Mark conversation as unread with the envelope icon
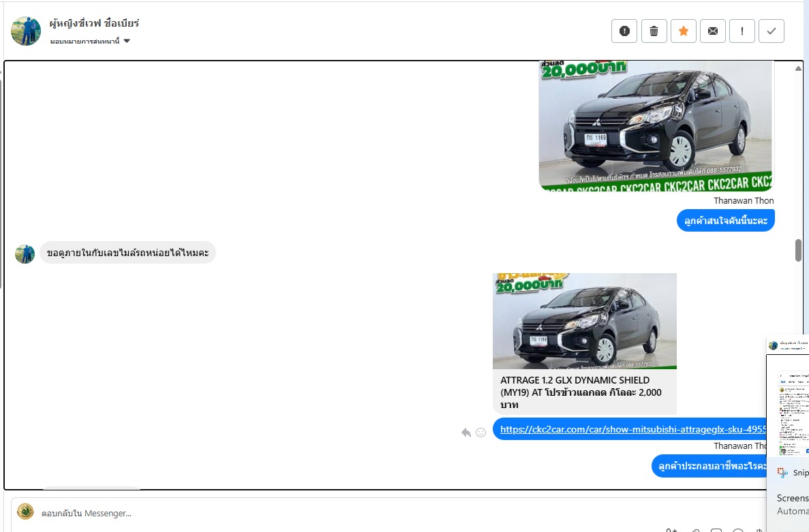This screenshot has width=809, height=532. [712, 31]
